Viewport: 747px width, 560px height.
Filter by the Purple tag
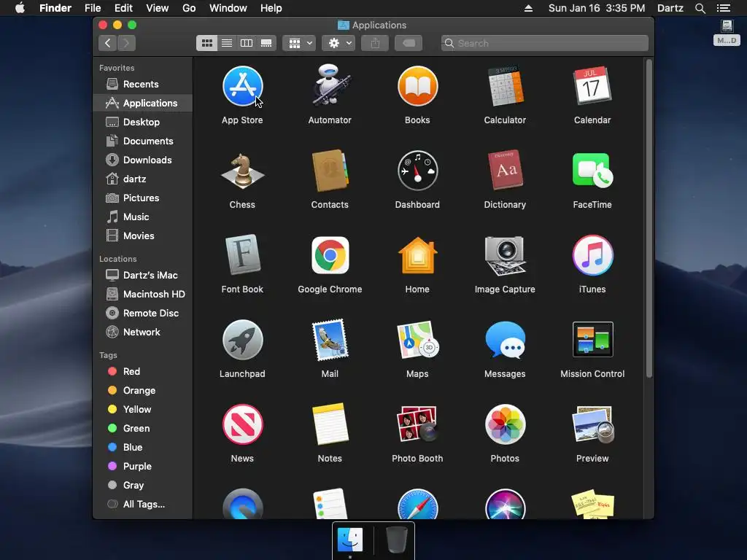point(143,467)
